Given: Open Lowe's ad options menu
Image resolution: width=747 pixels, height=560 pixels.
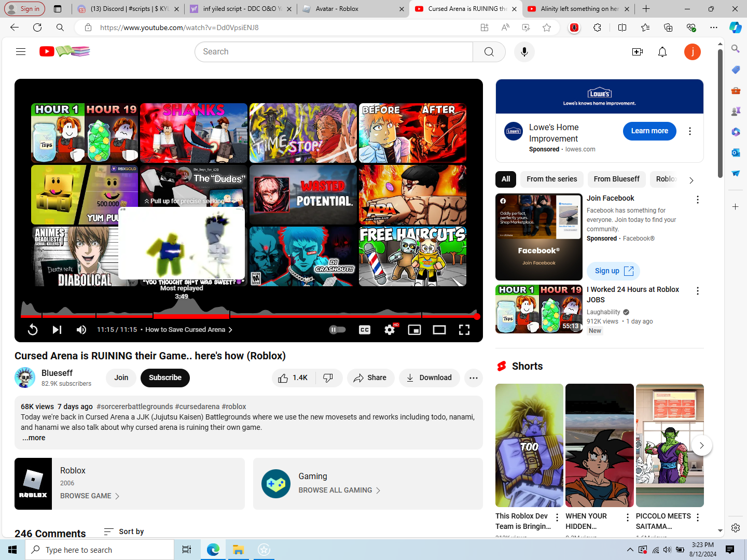Looking at the screenshot, I should click(690, 131).
